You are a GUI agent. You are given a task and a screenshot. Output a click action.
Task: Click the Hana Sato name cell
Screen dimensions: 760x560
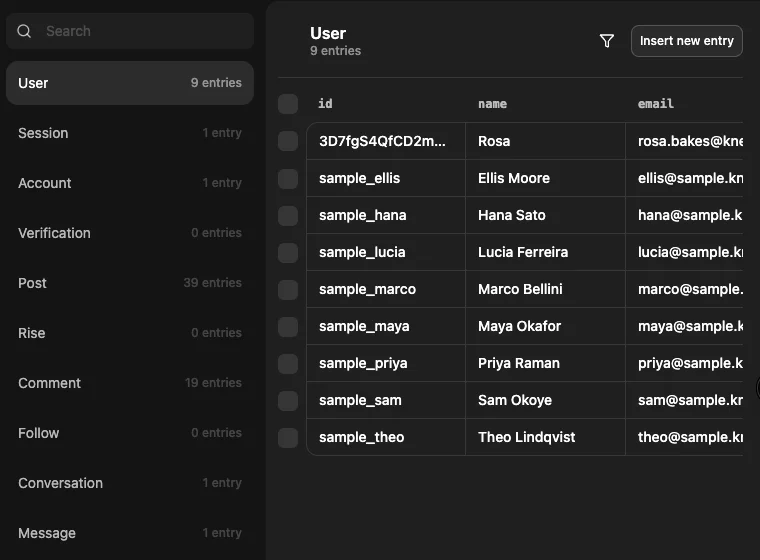545,215
